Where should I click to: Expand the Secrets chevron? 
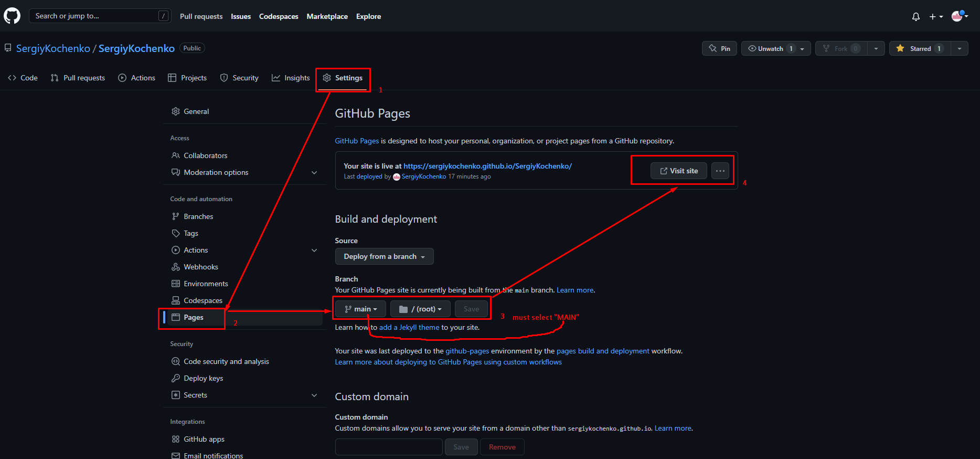[314, 395]
